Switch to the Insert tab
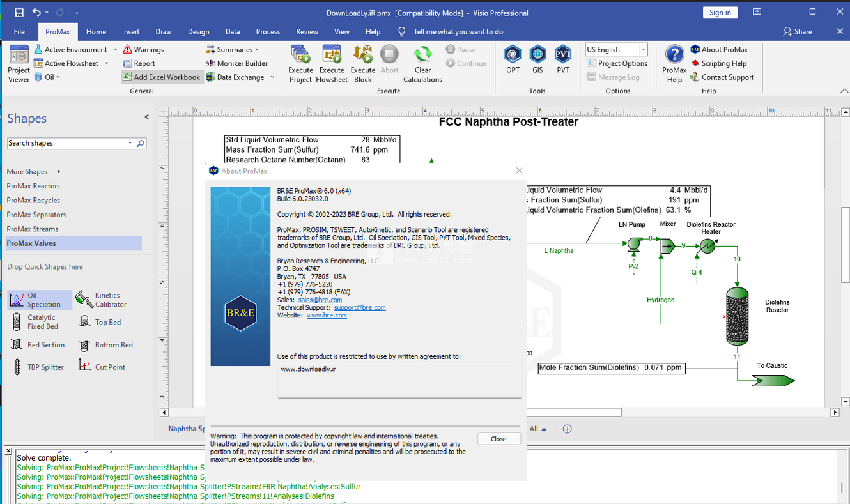This screenshot has width=850, height=504. (x=130, y=31)
